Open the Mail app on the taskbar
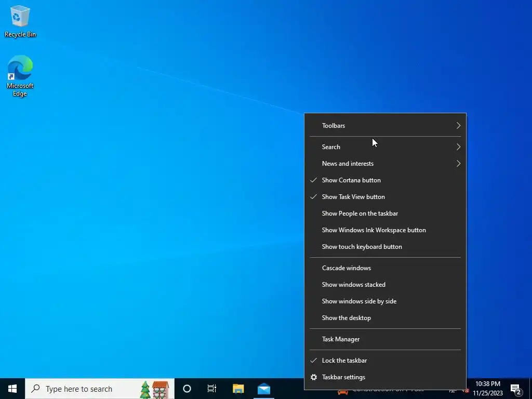This screenshot has width=532, height=399. 263,389
